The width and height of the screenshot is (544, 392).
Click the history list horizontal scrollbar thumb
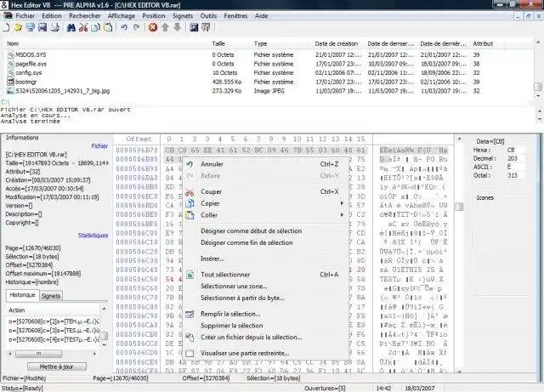pos(39,354)
